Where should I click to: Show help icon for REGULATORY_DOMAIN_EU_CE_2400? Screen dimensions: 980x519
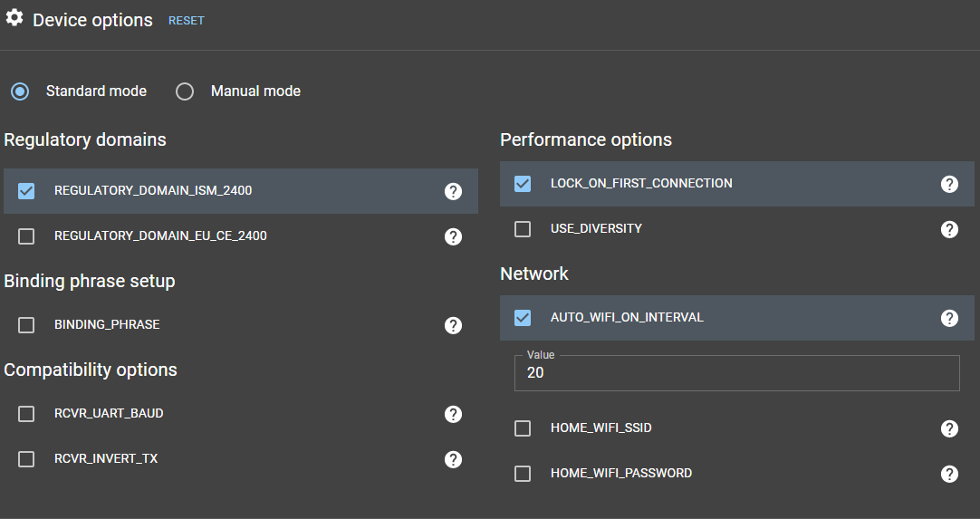click(453, 236)
